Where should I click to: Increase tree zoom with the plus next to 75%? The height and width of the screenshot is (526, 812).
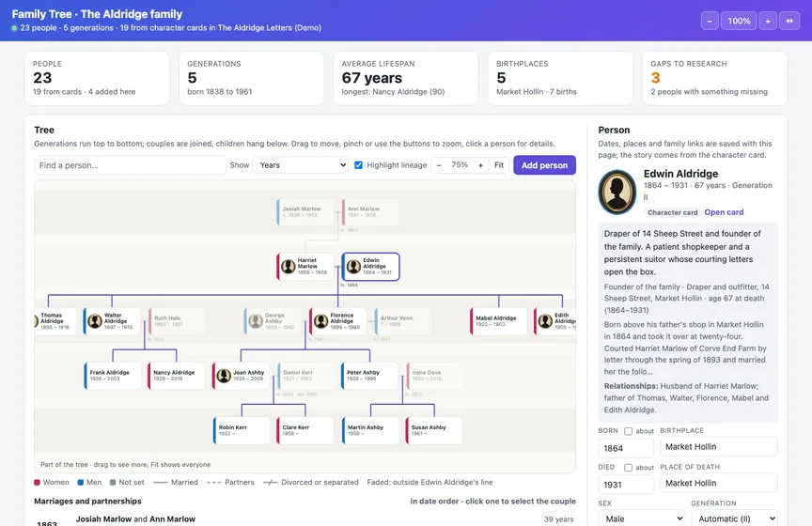pyautogui.click(x=480, y=165)
